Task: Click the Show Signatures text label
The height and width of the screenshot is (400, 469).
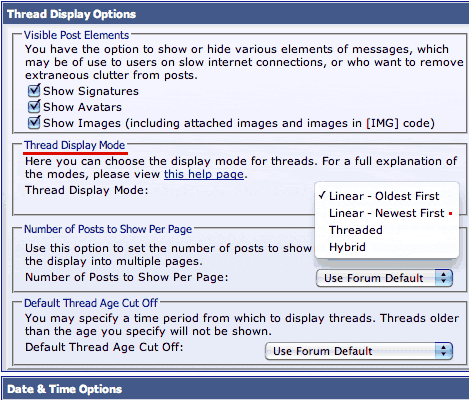Action: 91,91
